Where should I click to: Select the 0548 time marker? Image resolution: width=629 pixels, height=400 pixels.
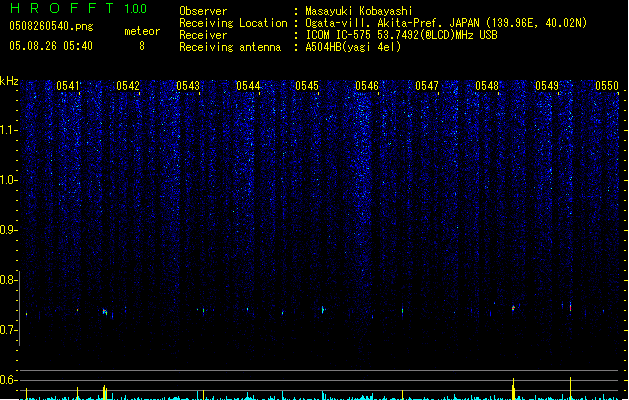click(487, 86)
